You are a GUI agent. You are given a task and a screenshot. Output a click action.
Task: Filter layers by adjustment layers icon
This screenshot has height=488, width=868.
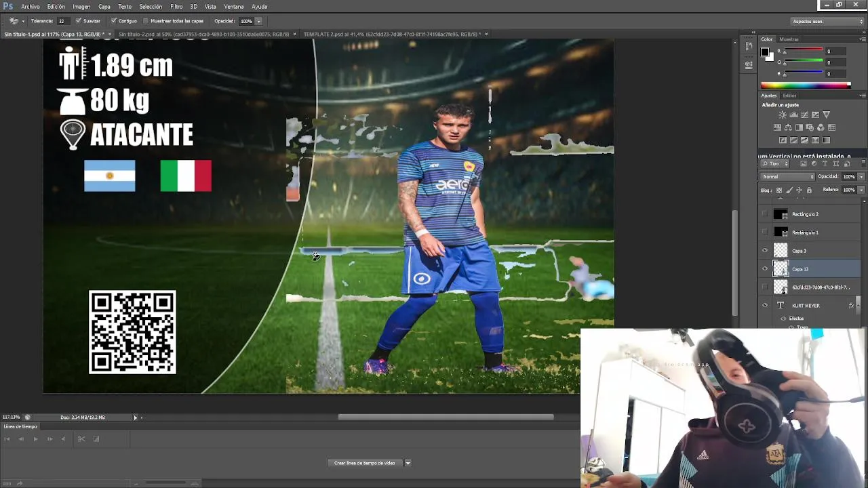[814, 163]
